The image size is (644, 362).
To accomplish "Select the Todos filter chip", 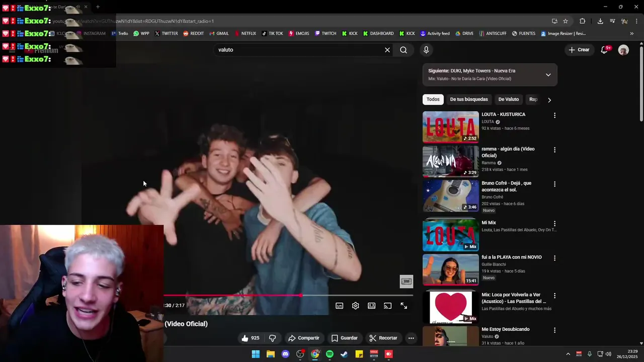I will pyautogui.click(x=433, y=100).
